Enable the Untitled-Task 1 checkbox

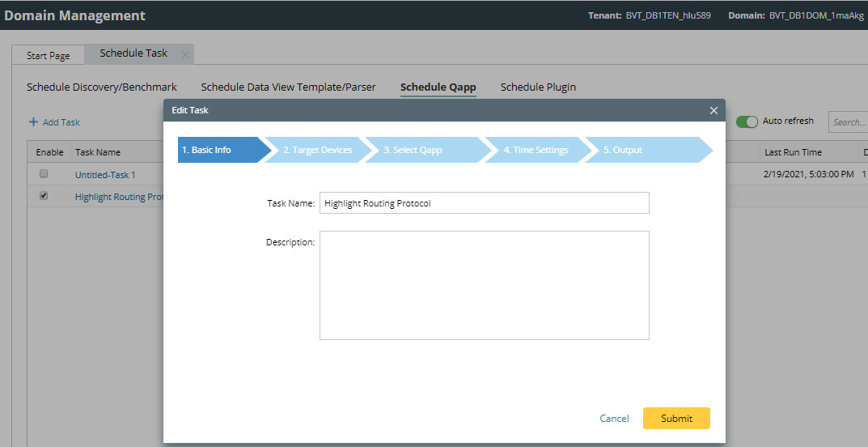[x=44, y=174]
